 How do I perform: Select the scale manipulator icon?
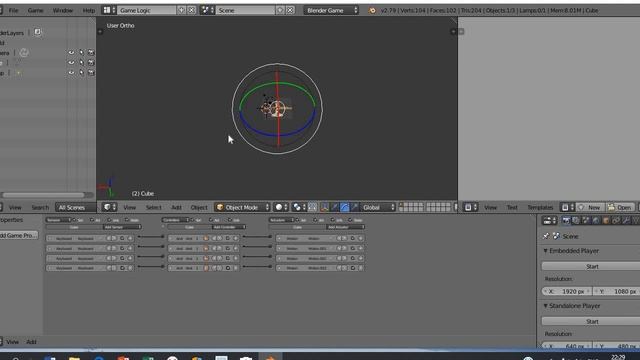[x=354, y=207]
